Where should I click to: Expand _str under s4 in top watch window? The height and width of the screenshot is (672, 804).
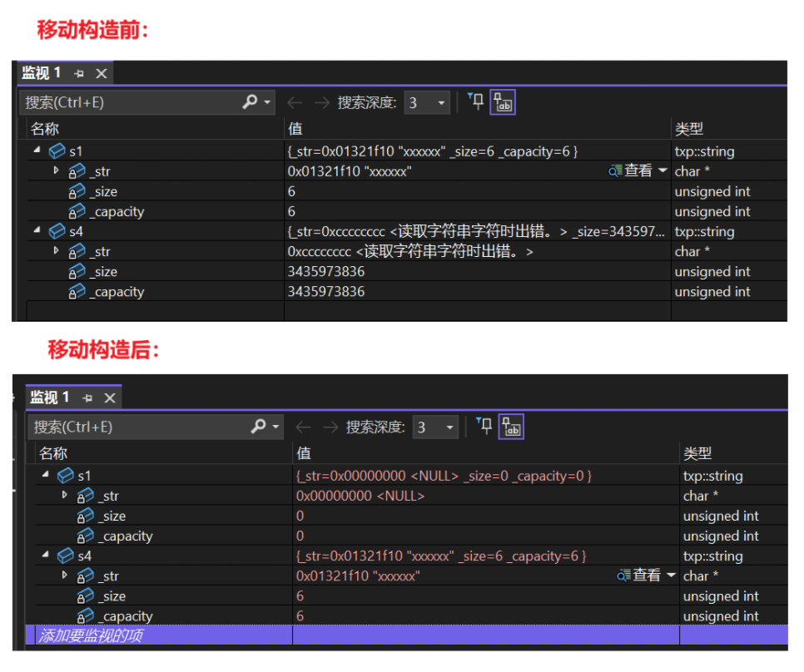[x=57, y=250]
